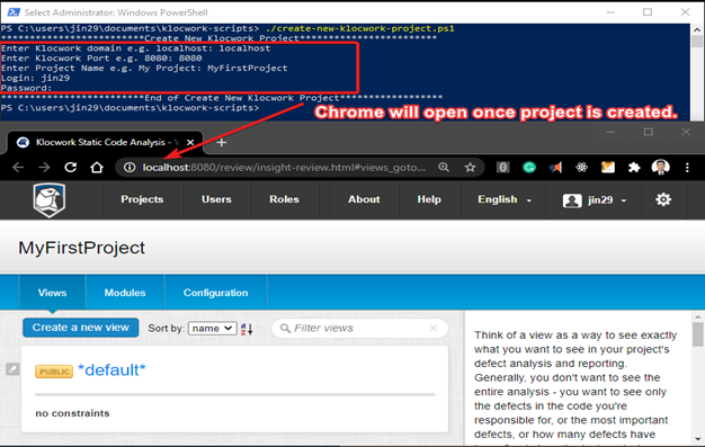705x447 pixels.
Task: Toggle the sort order icon
Action: tap(246, 329)
